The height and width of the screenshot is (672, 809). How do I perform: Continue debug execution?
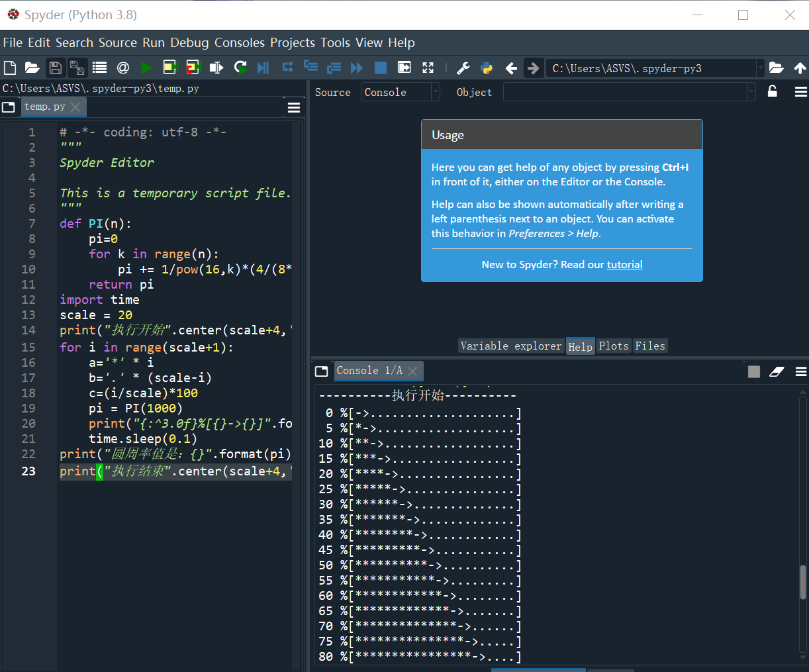point(357,68)
